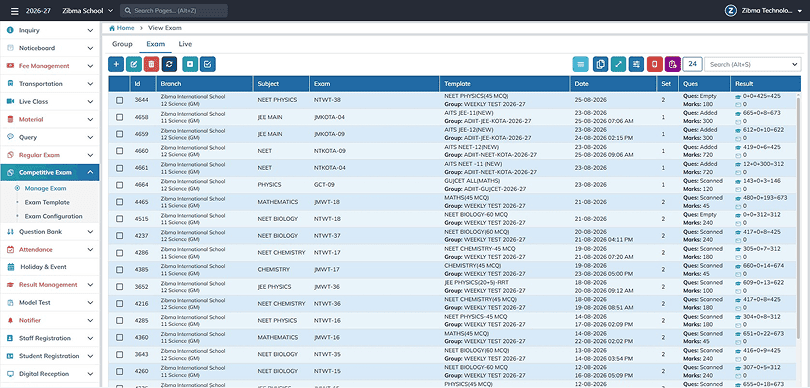Click the Digital Reception monitor icon
810x388 pixels.
coord(10,374)
